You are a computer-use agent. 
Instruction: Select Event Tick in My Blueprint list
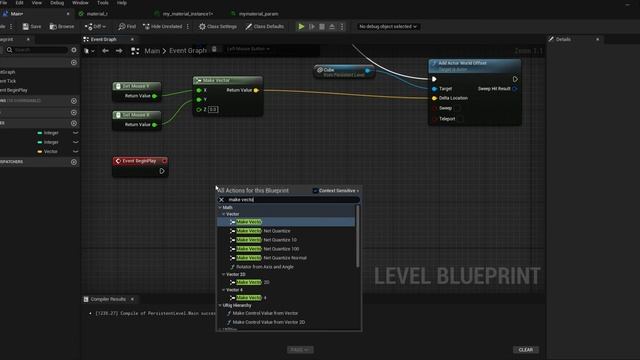tap(9, 81)
